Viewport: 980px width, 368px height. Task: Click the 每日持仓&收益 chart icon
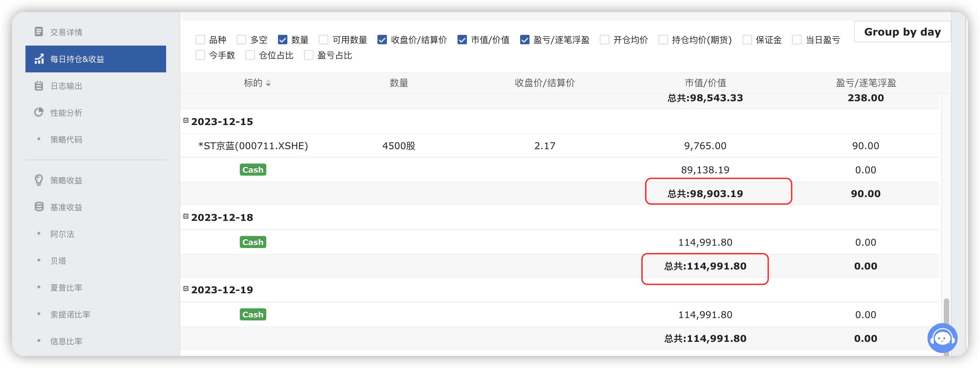[x=39, y=59]
